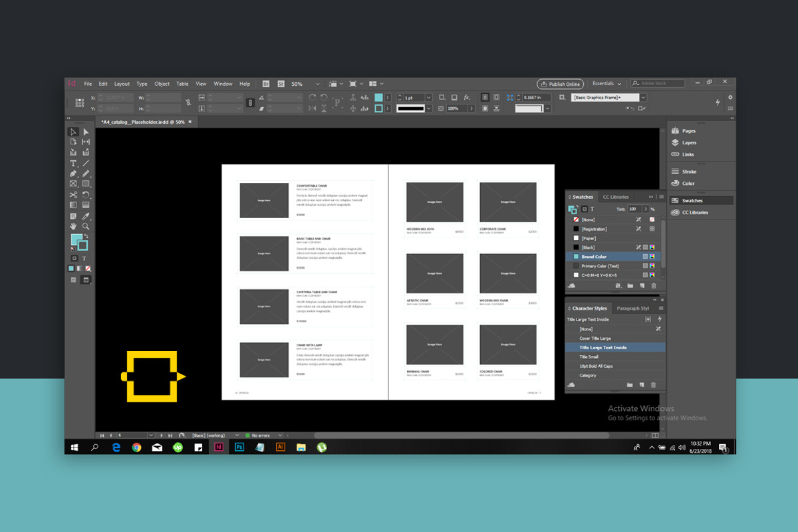Select the Hand tool
The width and height of the screenshot is (798, 532).
(x=73, y=226)
